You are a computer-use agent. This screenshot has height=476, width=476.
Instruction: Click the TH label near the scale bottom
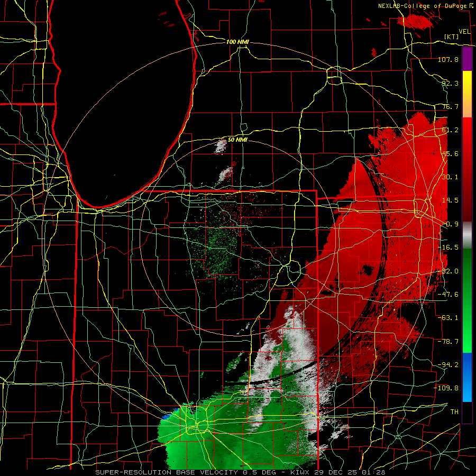(454, 412)
